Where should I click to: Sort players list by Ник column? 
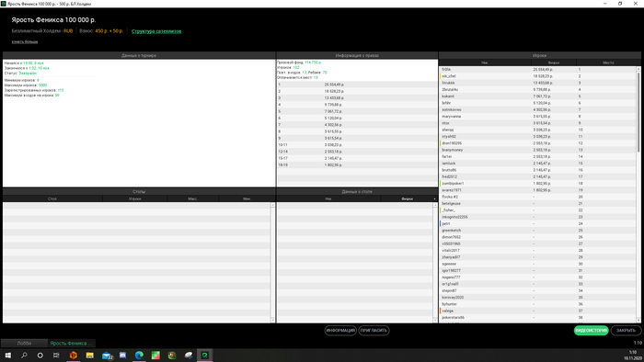coord(485,62)
